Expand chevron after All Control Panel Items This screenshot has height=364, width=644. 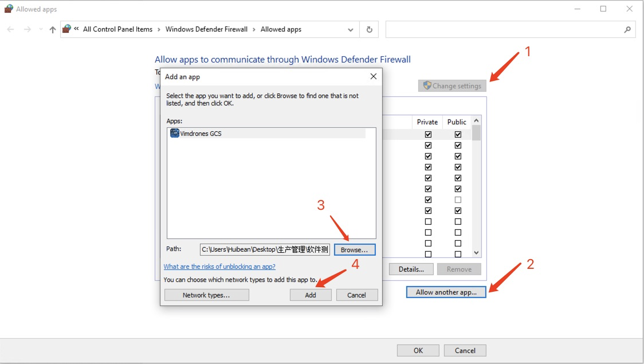tap(159, 29)
